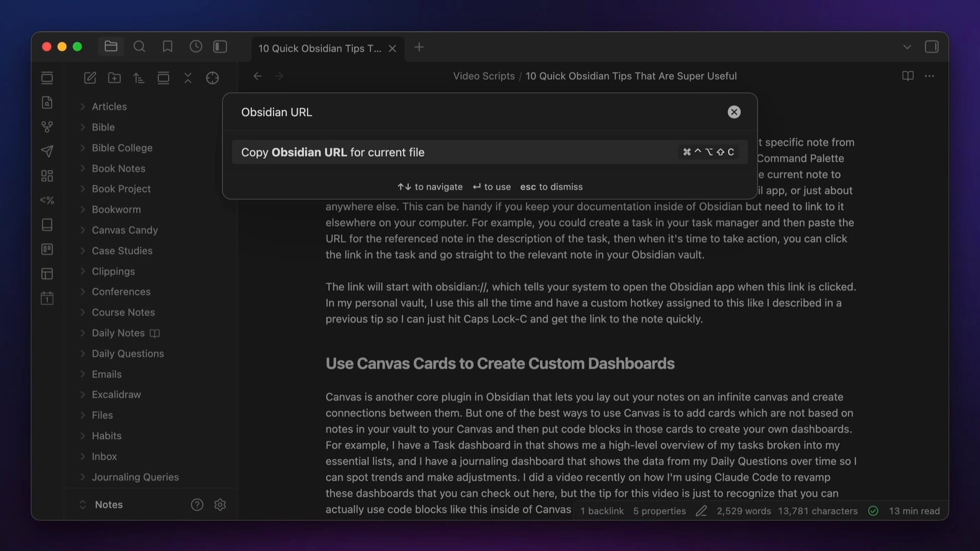Switch to reading view book icon
Image resolution: width=980 pixels, height=551 pixels.
tap(908, 76)
